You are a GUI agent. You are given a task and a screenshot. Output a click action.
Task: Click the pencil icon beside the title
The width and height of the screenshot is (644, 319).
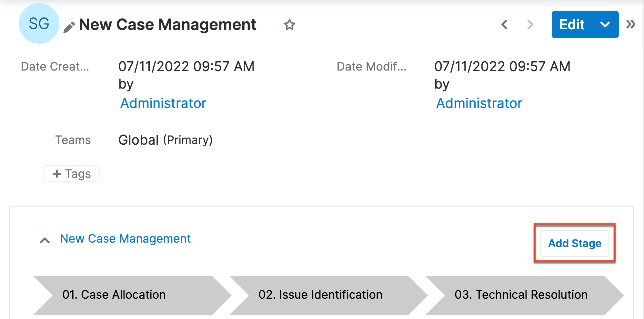pos(69,27)
